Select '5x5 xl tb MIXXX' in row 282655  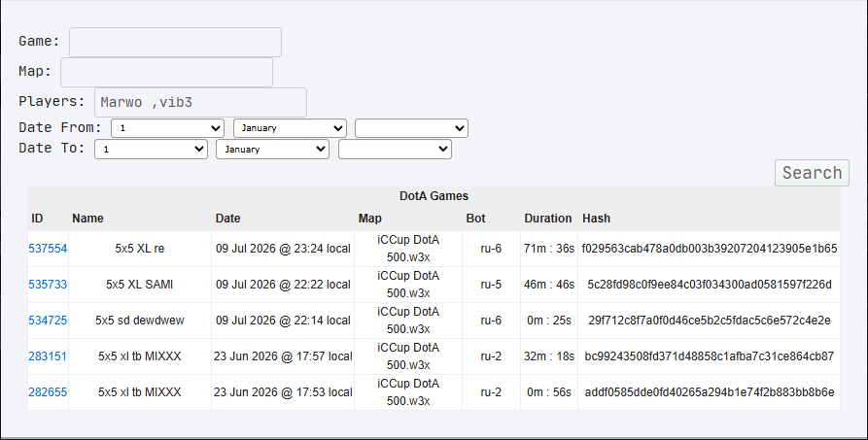(x=140, y=392)
